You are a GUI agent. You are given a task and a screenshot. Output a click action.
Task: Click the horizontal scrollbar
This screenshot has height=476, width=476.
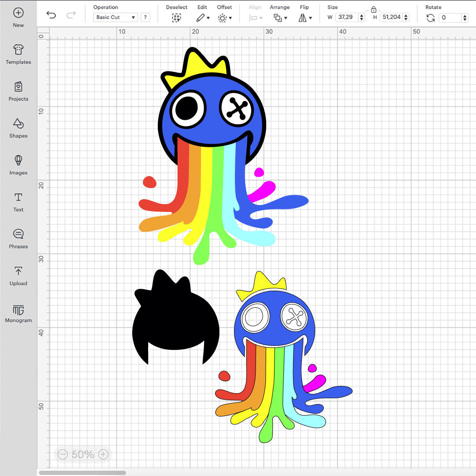pos(82,472)
